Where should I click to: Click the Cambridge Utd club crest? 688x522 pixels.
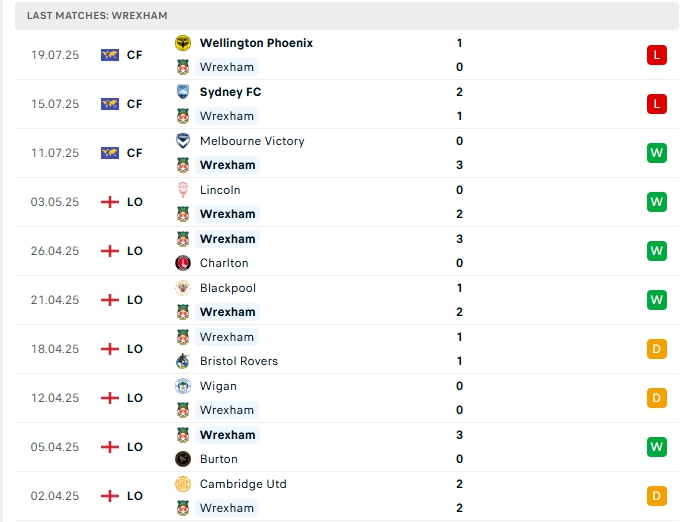click(183, 484)
